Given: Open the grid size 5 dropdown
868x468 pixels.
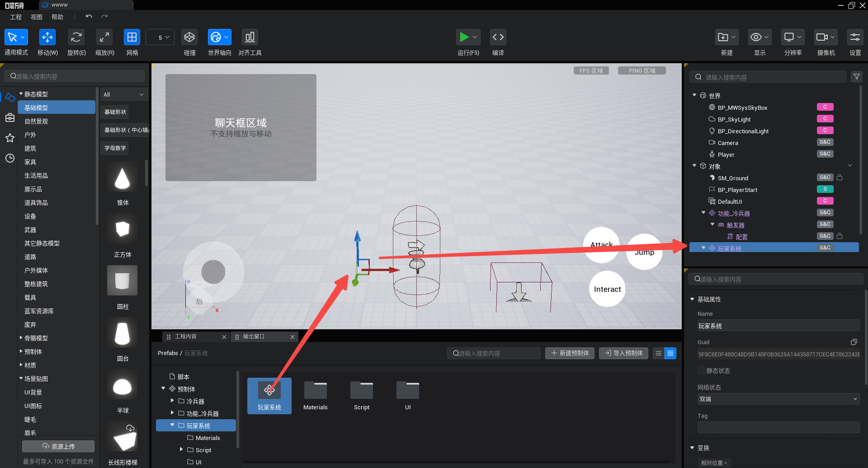Looking at the screenshot, I should pos(160,37).
